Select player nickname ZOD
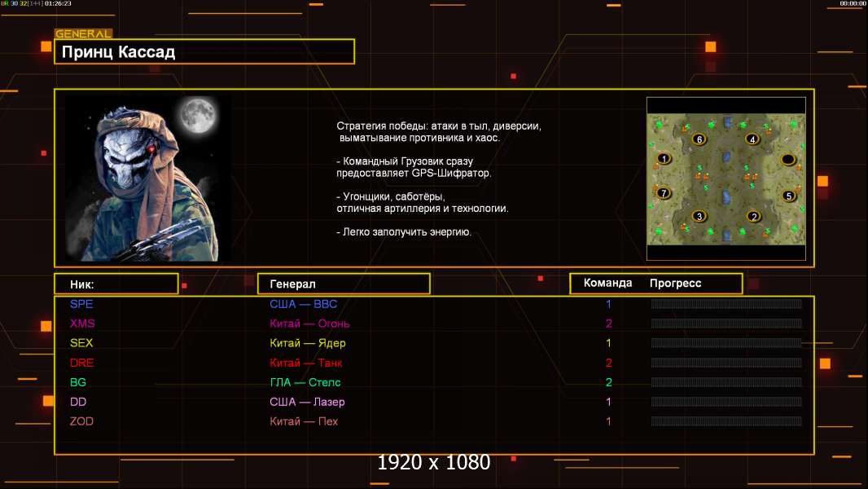 81,421
